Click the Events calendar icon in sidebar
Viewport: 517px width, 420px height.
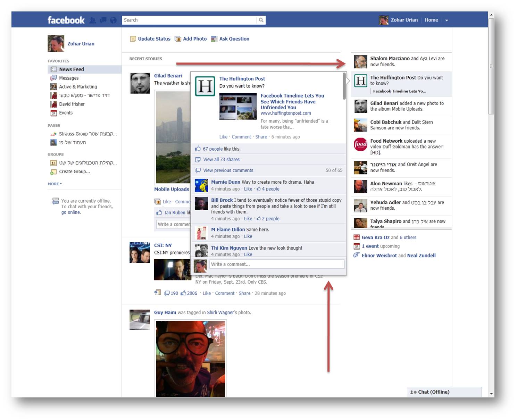(x=53, y=113)
